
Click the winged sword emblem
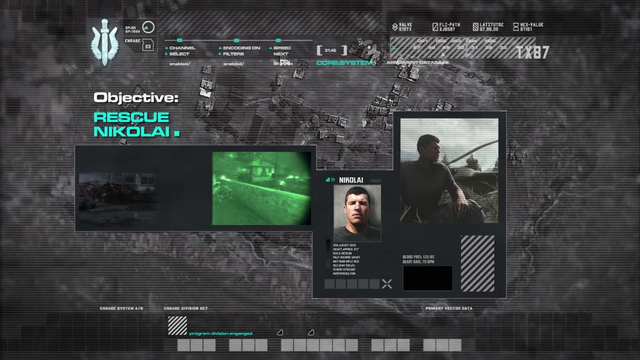click(x=104, y=42)
